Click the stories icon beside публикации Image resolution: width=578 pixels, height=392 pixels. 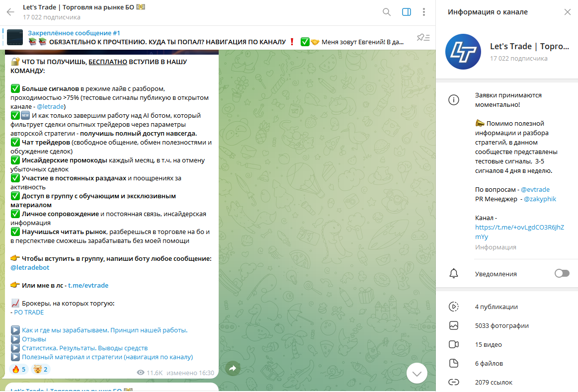click(x=454, y=307)
